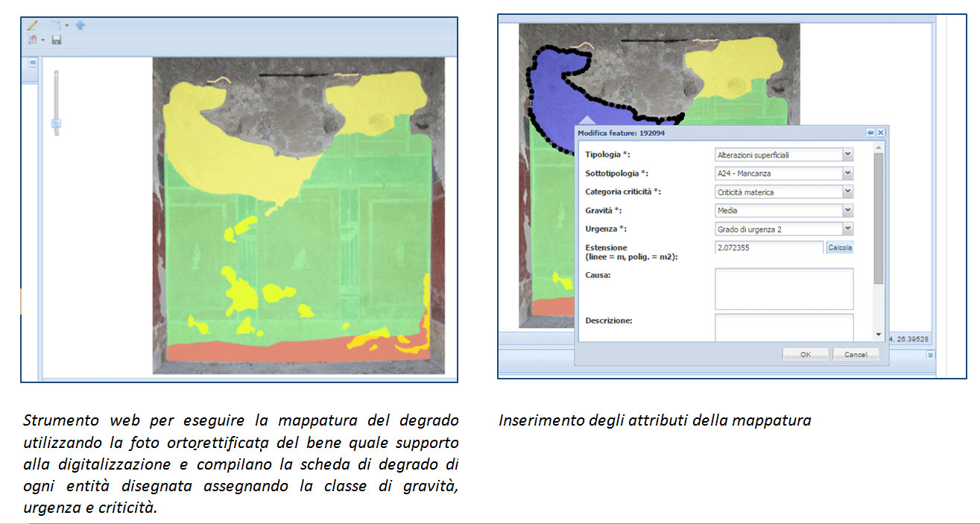Expand the Urgenza dropdown
Viewport: 980px width, 524px height.
[x=847, y=230]
